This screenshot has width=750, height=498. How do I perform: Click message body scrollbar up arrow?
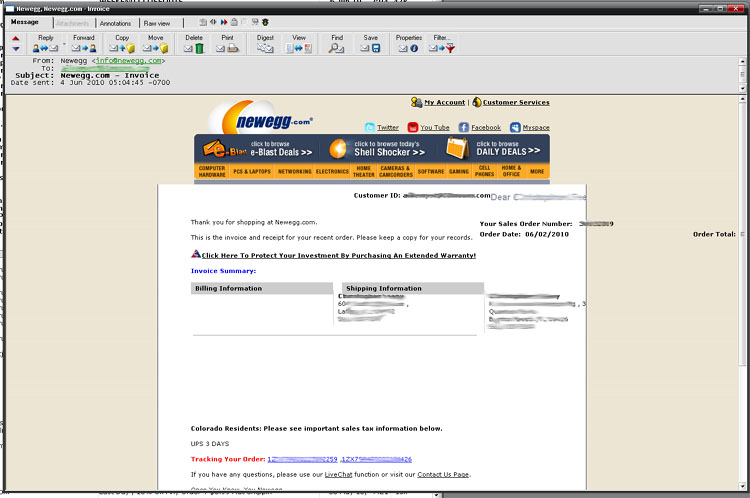click(x=742, y=100)
